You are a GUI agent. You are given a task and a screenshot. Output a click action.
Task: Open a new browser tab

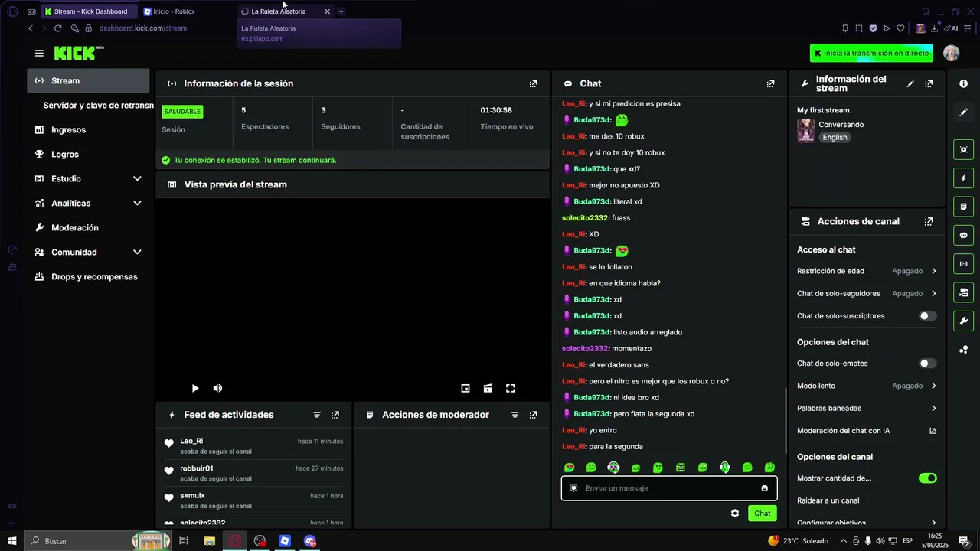pos(341,11)
